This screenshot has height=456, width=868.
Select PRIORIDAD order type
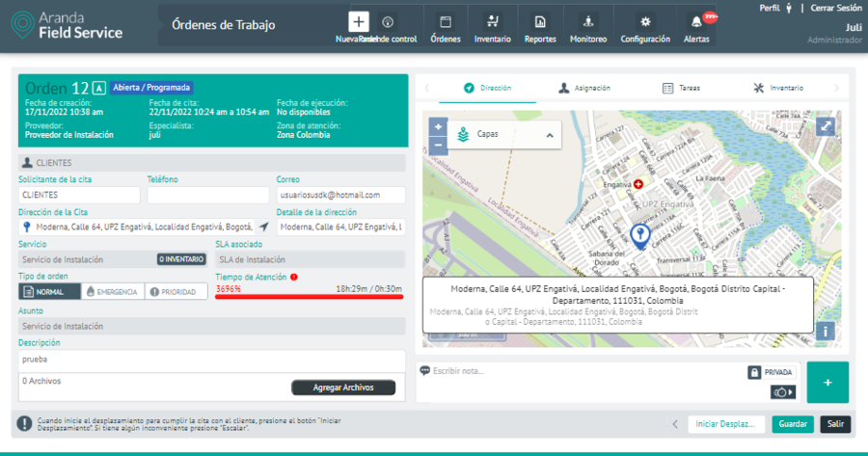(176, 292)
